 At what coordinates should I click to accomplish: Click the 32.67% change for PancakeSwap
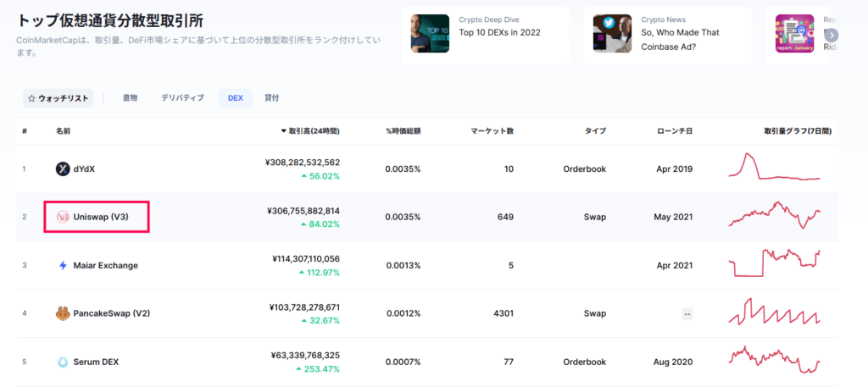coord(320,321)
